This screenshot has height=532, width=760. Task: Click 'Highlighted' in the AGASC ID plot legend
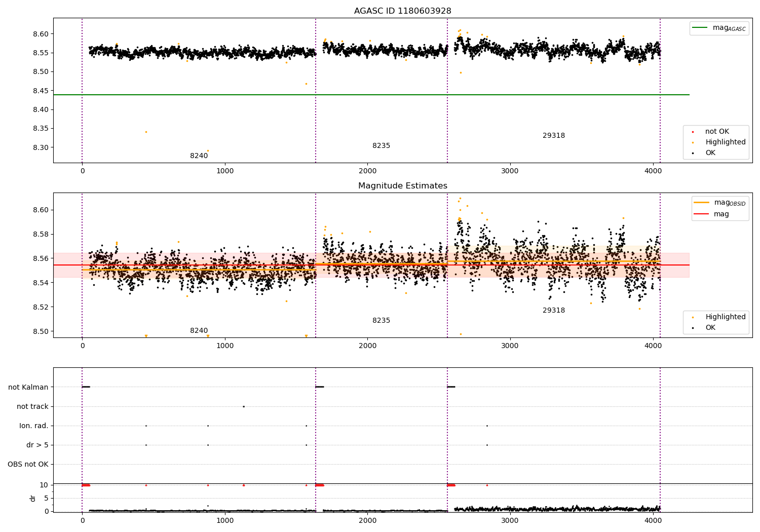(x=719, y=142)
